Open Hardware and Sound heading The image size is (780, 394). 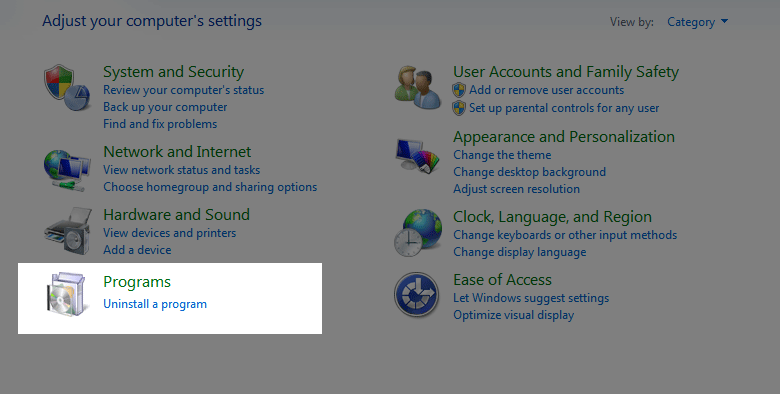pos(176,214)
